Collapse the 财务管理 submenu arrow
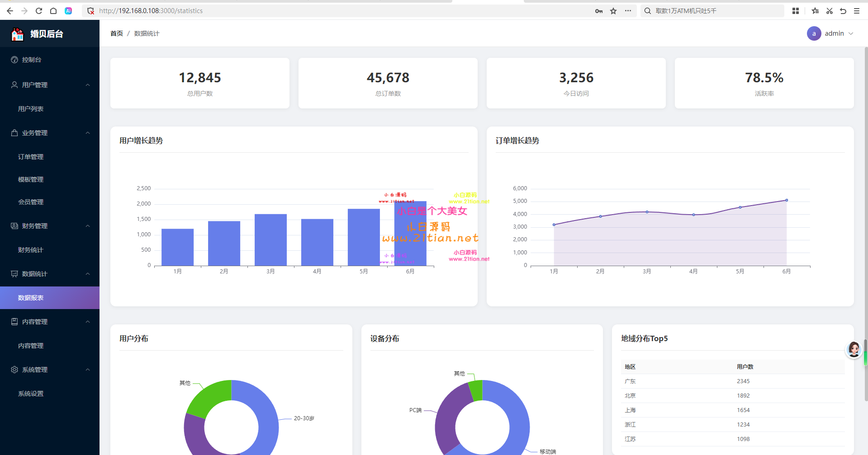Screen dimensions: 868x455 (88, 226)
